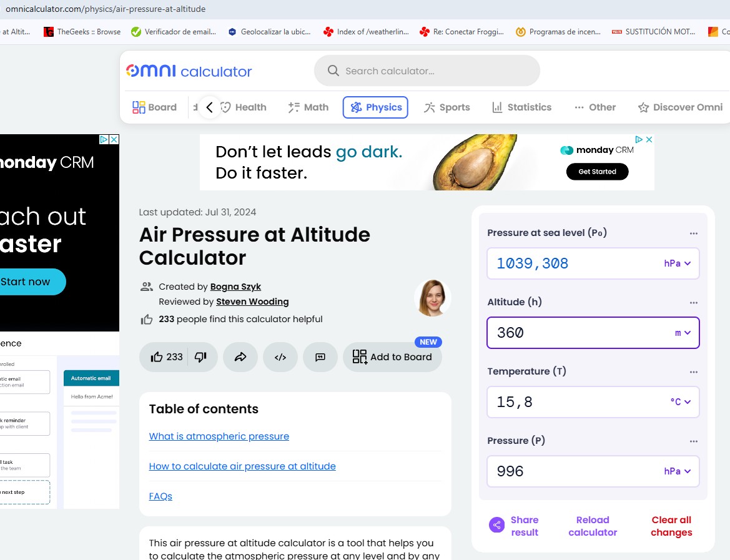Expand the hPa unit dropdown for sea level pressure
The image size is (730, 560).
[677, 263]
